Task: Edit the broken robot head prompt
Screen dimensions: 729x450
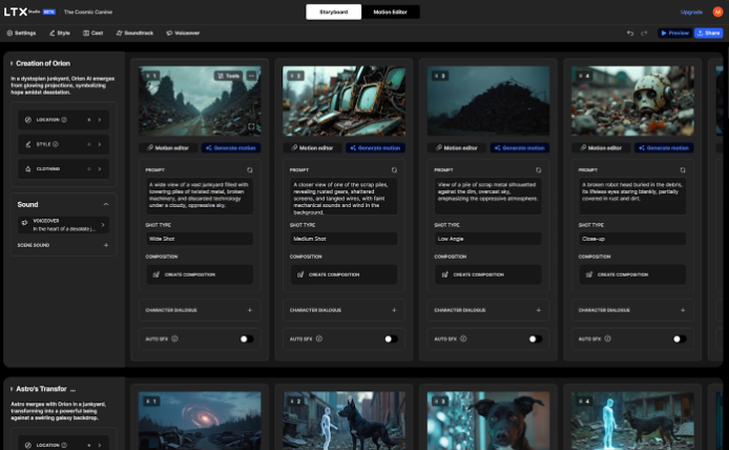Action: pyautogui.click(x=632, y=196)
